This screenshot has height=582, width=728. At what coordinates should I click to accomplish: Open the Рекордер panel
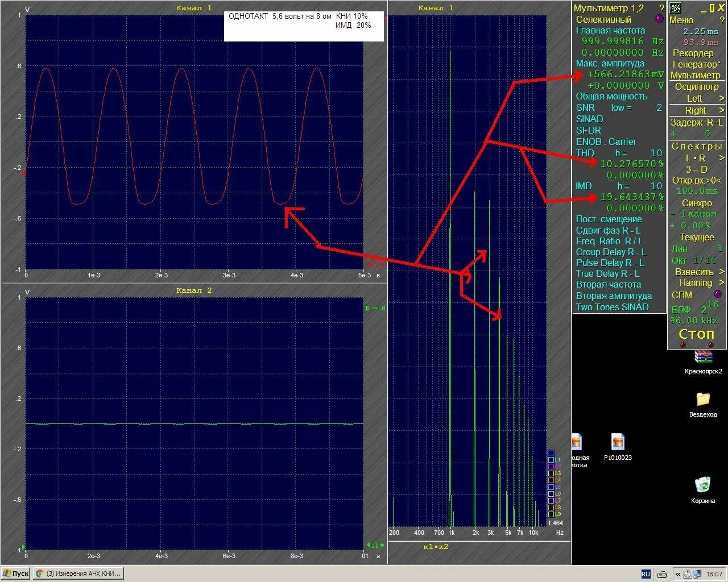693,53
